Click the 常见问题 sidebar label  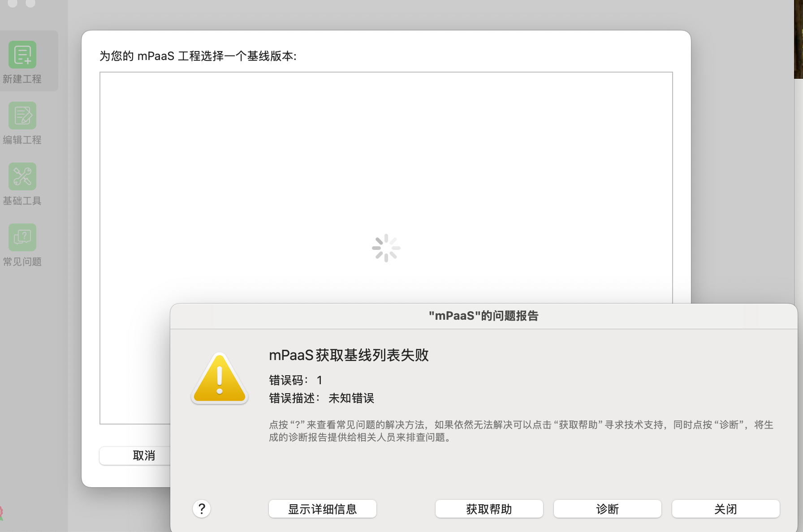22,262
